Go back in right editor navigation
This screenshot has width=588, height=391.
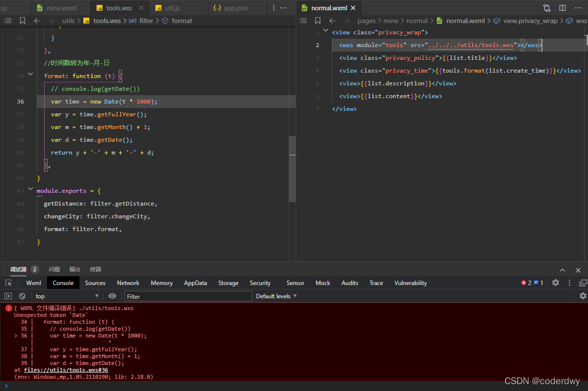click(x=332, y=21)
